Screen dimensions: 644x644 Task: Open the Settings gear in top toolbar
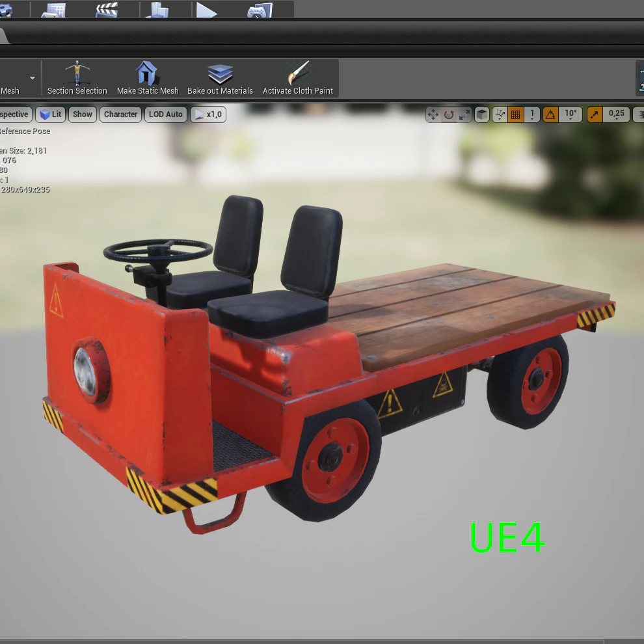click(x=5, y=10)
